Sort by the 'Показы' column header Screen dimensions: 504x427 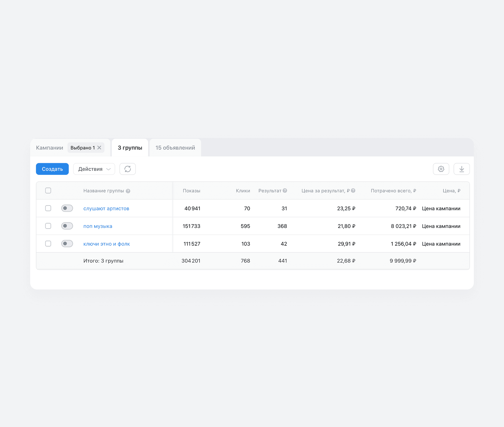tap(191, 191)
